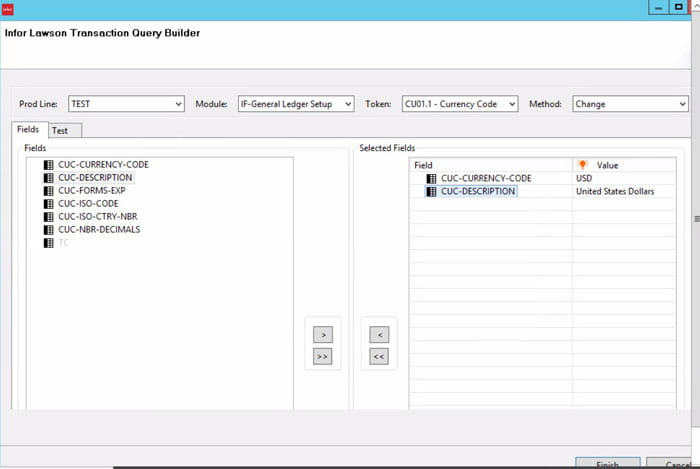700x469 pixels.
Task: Click the Finish button
Action: click(608, 463)
